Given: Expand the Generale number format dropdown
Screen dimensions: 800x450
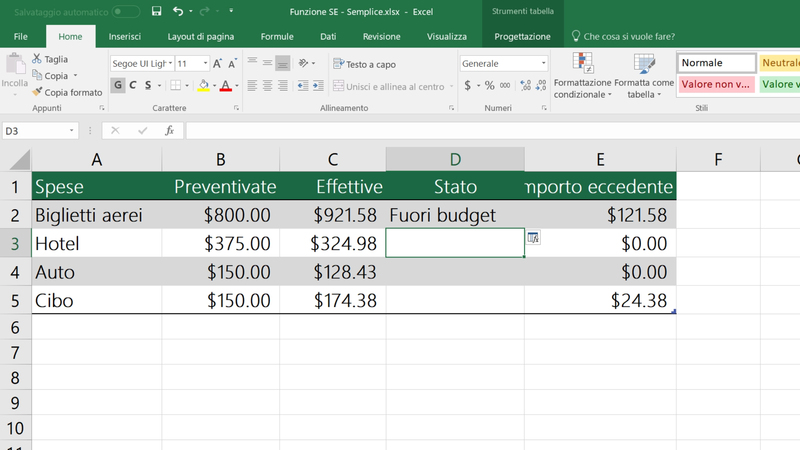Looking at the screenshot, I should point(543,63).
